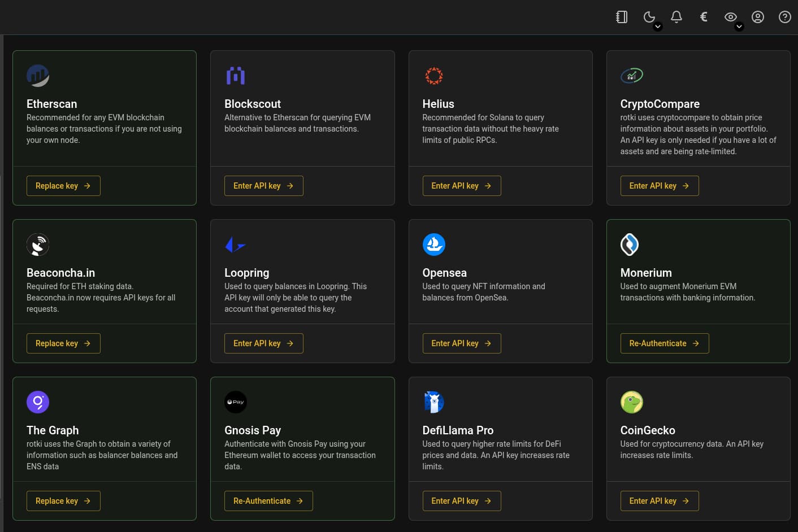The width and height of the screenshot is (798, 532).
Task: Expand the privacy mode chevron dropdown
Action: pos(739,27)
